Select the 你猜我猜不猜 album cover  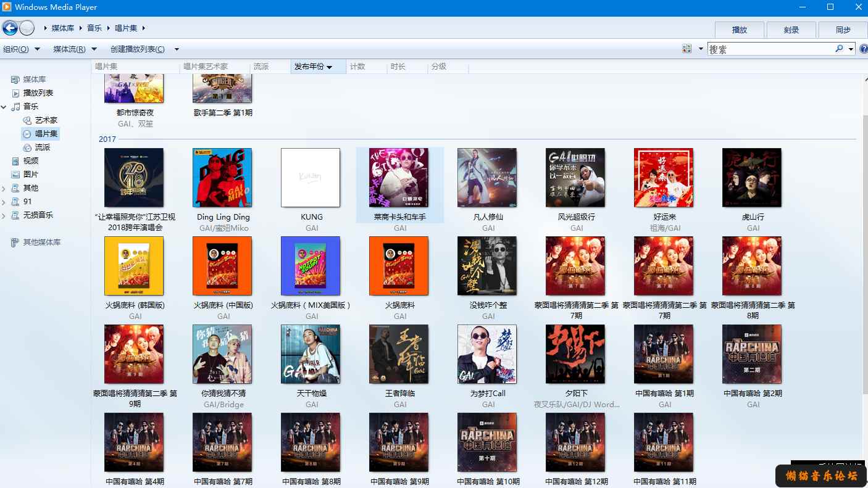[222, 354]
